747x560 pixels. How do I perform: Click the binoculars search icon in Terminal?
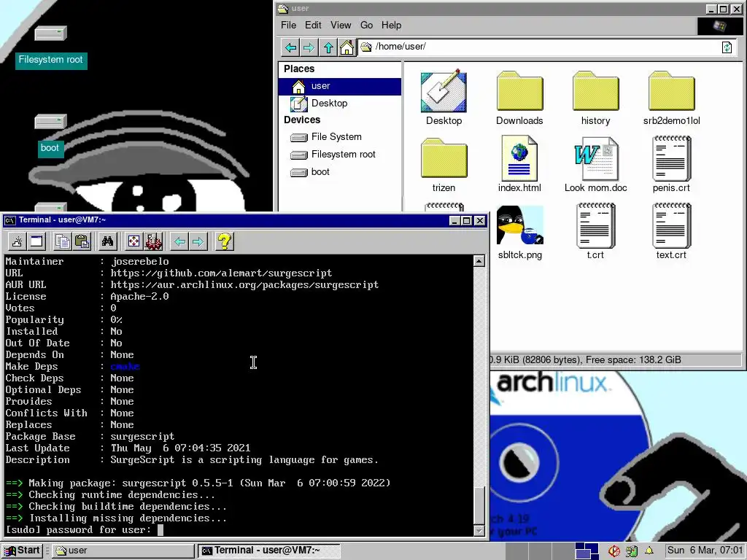pyautogui.click(x=108, y=241)
